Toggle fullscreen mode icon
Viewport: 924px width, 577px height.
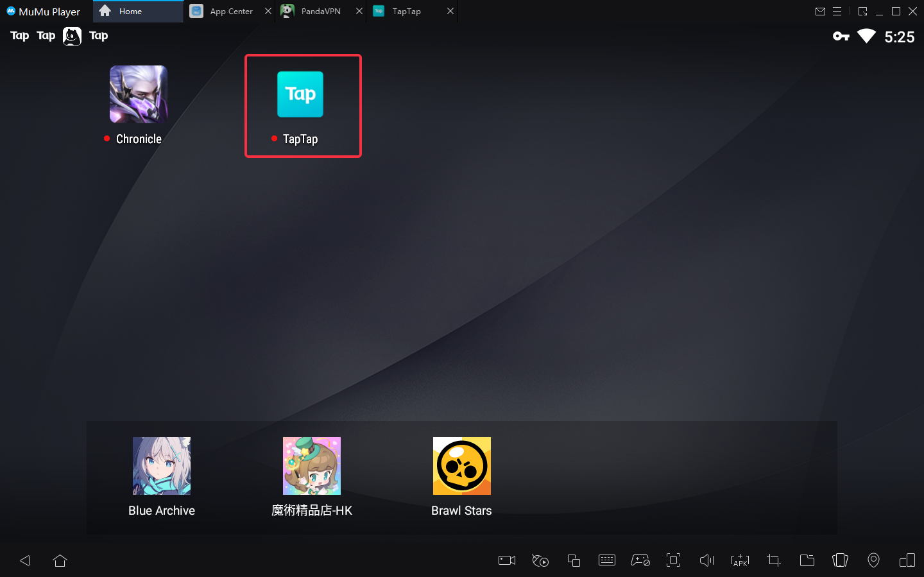[x=673, y=560]
